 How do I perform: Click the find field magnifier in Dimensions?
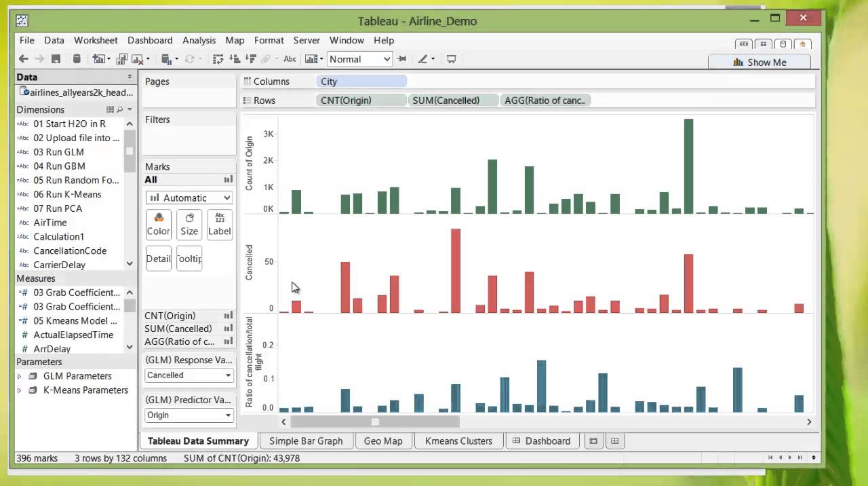pos(120,109)
